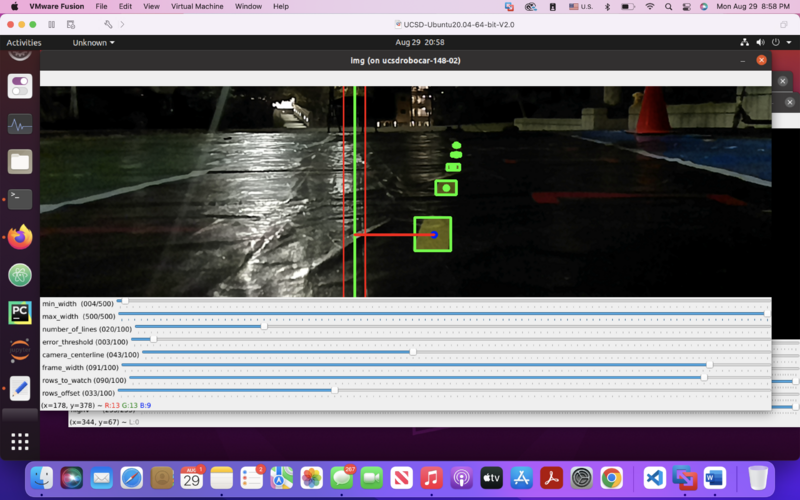Expand the Unknown app menu in the Ubuntu top bar
The image size is (800, 500).
[93, 43]
